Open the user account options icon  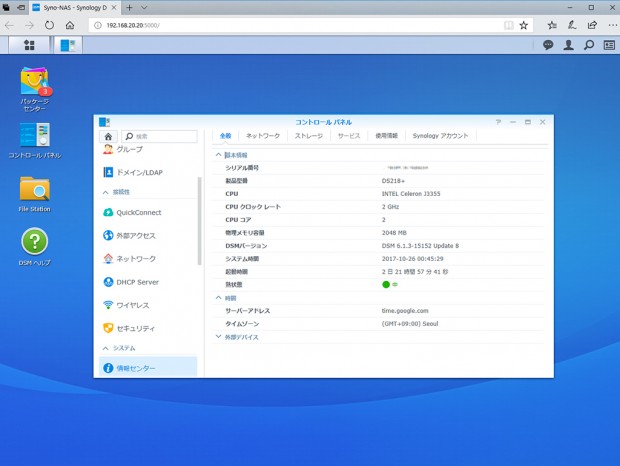tap(568, 45)
